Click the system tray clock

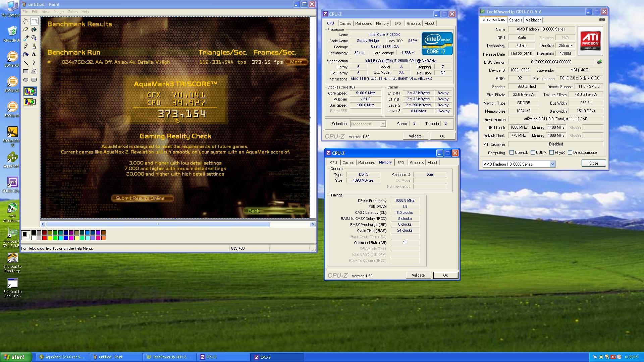coord(631,357)
